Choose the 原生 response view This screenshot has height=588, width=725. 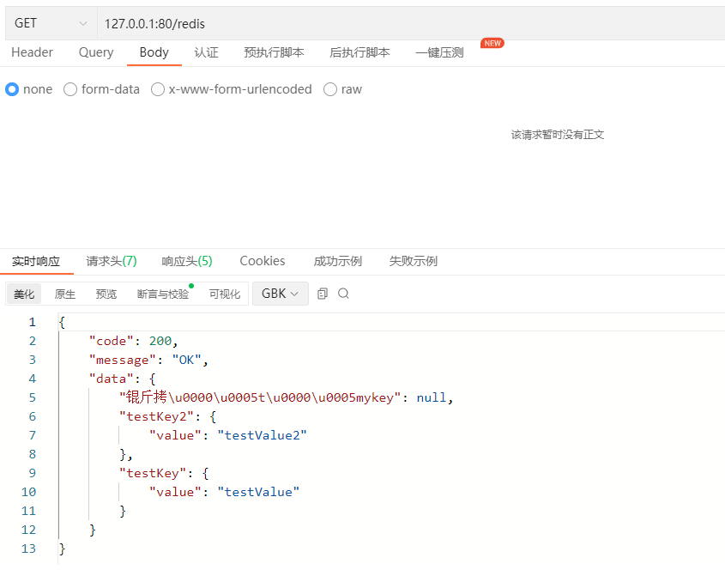tap(64, 294)
